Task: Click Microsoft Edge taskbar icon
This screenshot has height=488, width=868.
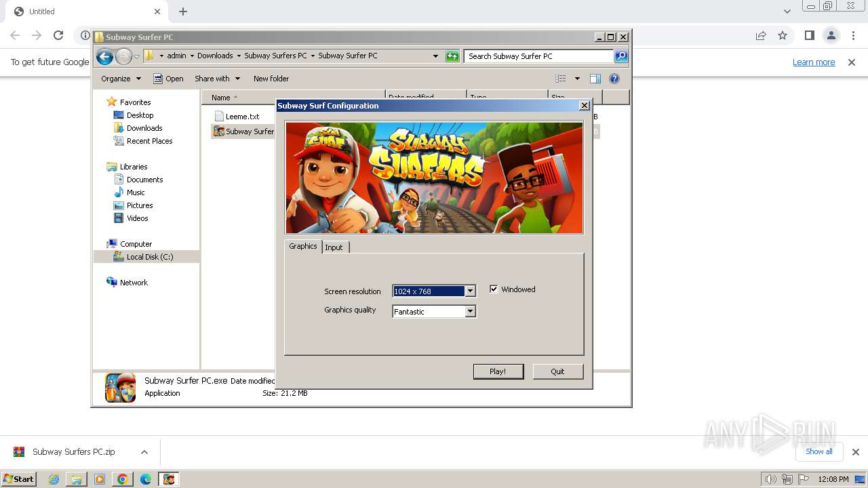Action: click(x=146, y=479)
